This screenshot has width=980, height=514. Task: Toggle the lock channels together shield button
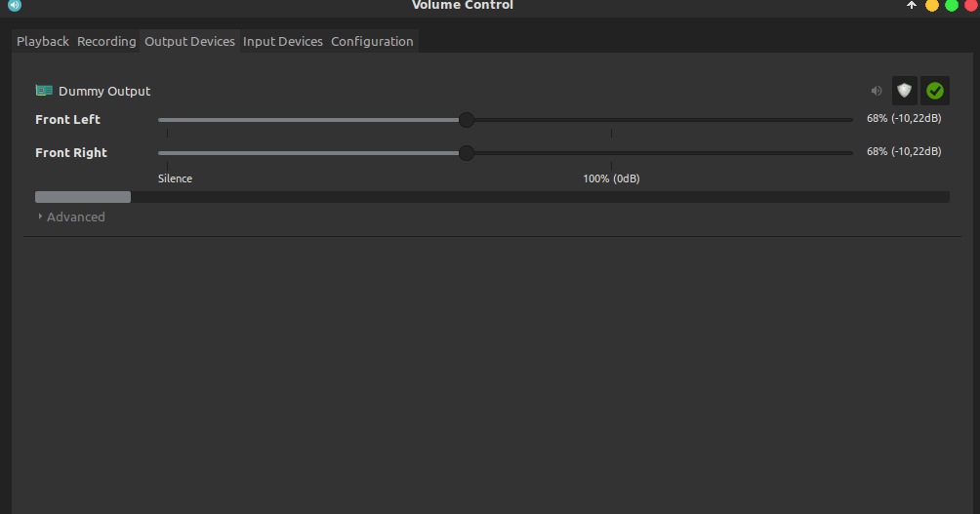905,91
